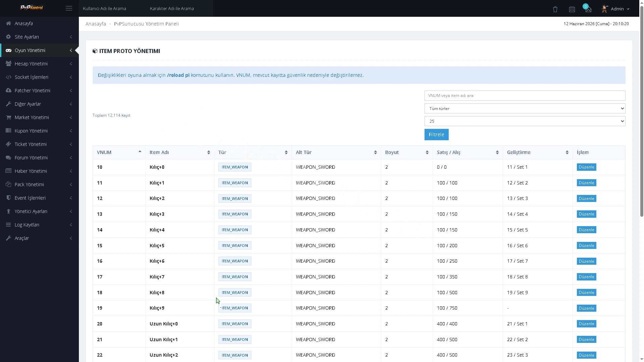Sort table by Item Adı column
This screenshot has height=362, width=644.
[180, 152]
